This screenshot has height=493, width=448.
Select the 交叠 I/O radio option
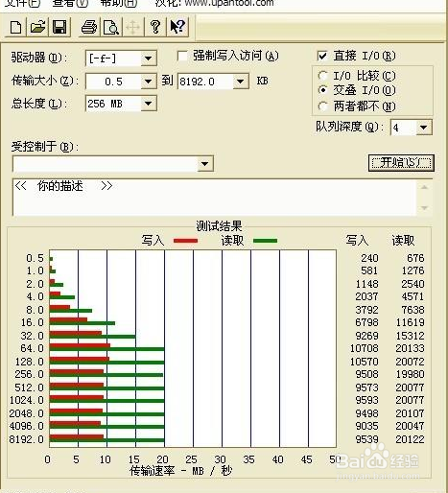(x=322, y=90)
